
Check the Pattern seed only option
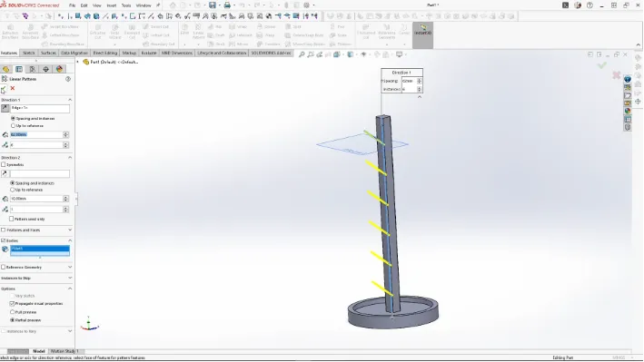click(12, 219)
